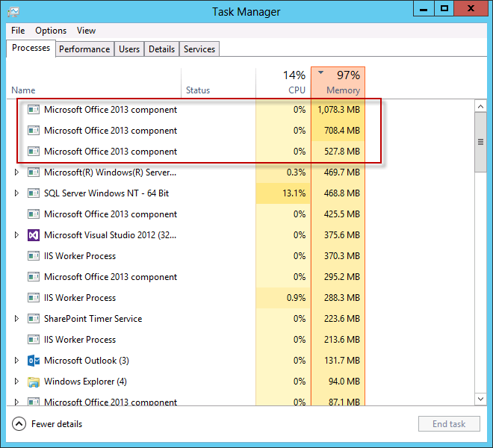
Task: Expand the SQL Server Windows NT process
Action: 17,193
